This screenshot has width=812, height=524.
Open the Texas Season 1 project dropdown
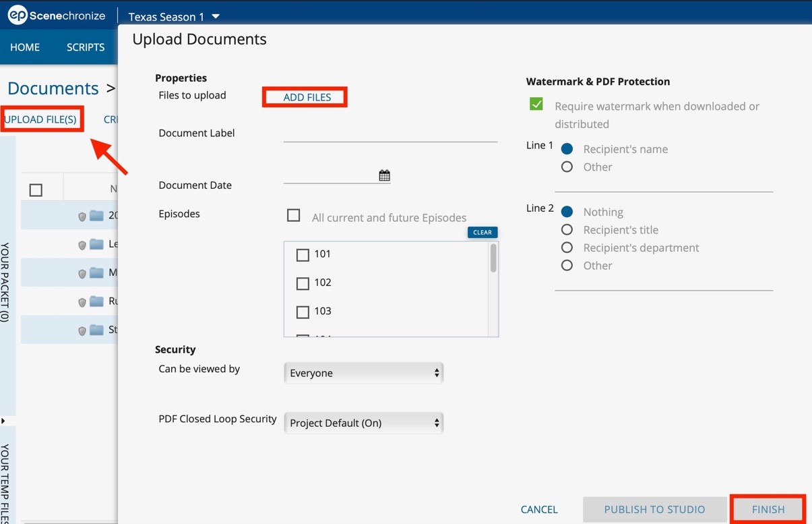174,16
